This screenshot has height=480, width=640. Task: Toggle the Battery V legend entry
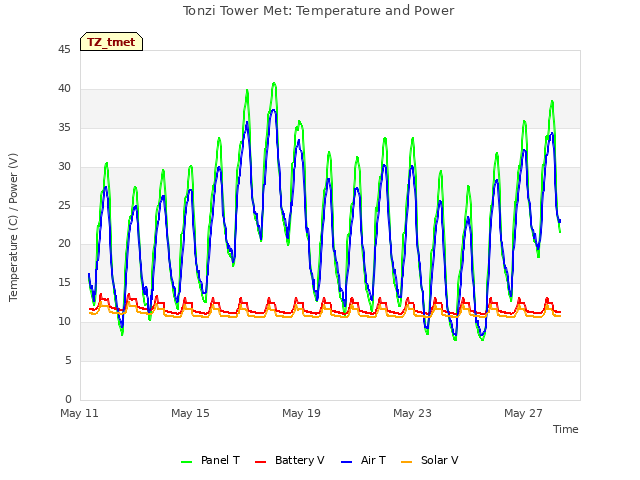289,460
